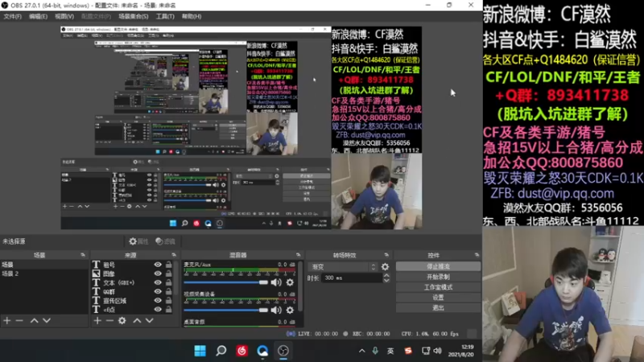
Task: Click the OBS icon in taskbar
Action: 283,351
